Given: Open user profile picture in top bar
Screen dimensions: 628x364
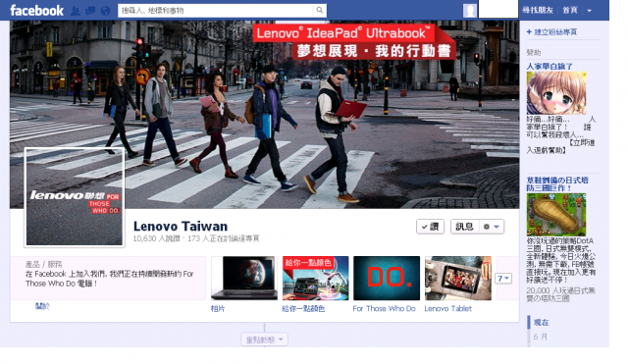Looking at the screenshot, I should pos(470,11).
